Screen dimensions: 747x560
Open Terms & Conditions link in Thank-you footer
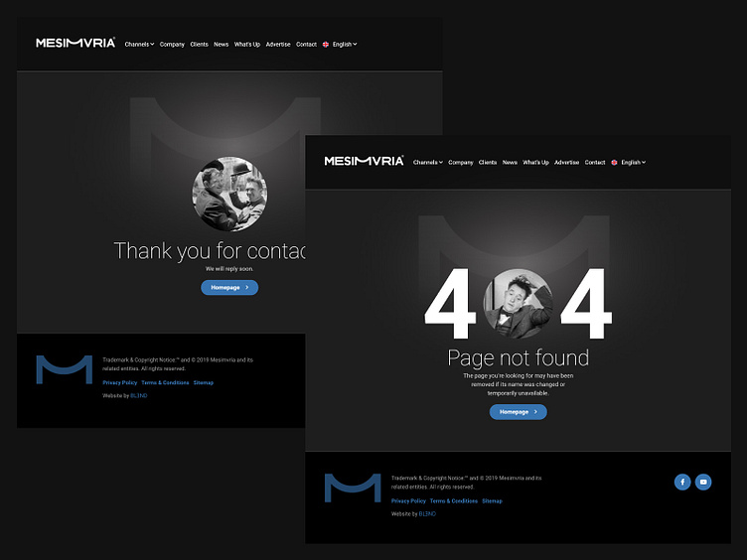tap(165, 383)
